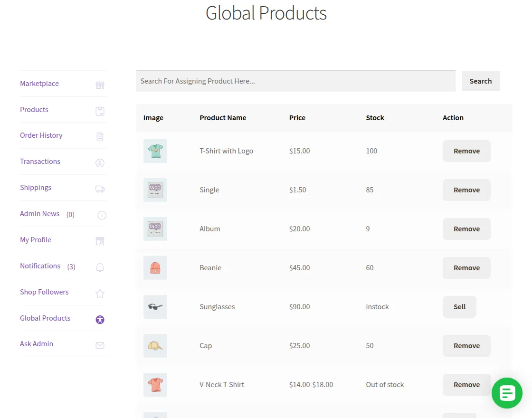Click the Global Products purple circle icon
Image resolution: width=532 pixels, height=418 pixels.
coord(100,320)
